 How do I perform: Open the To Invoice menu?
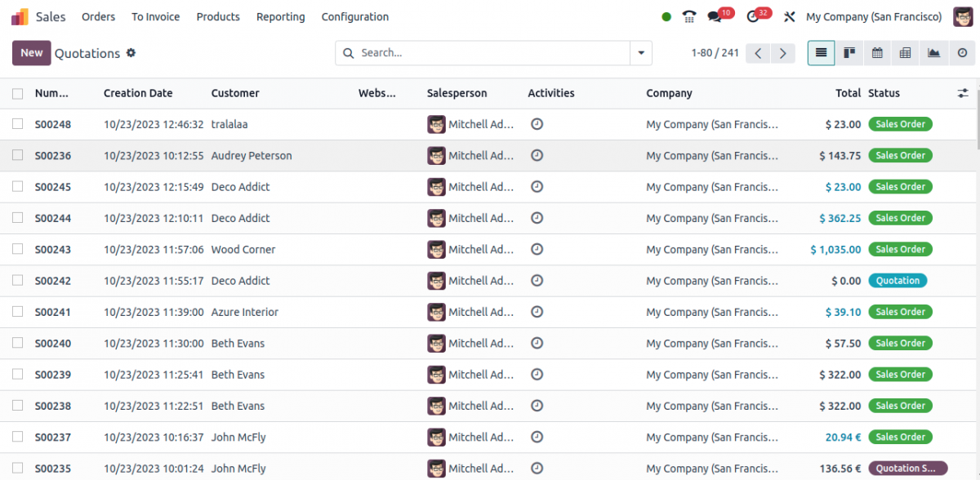(155, 16)
